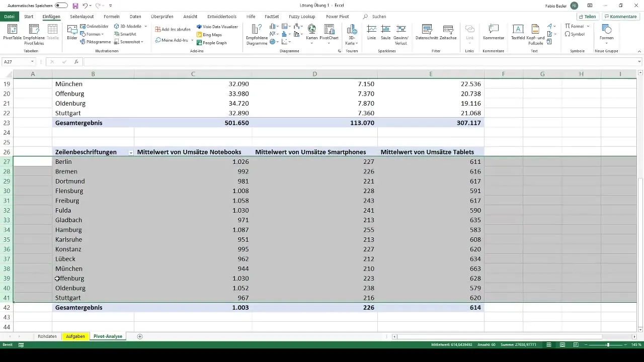Image resolution: width=644 pixels, height=362 pixels.
Task: Toggle Automatisches Speichern switch
Action: pyautogui.click(x=61, y=6)
